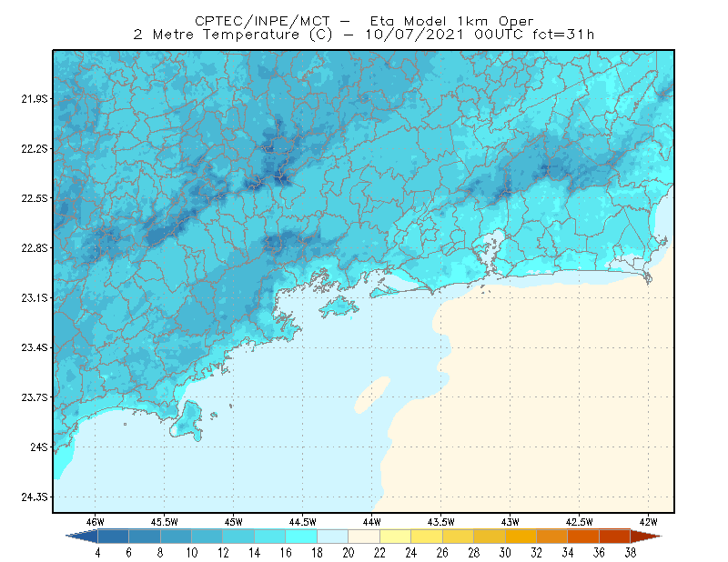Click the left blue arrow end of colorbar
The height and width of the screenshot is (562, 728).
[x=82, y=537]
